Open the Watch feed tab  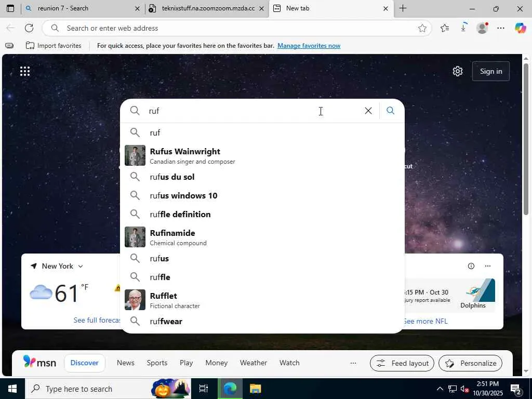coord(289,363)
